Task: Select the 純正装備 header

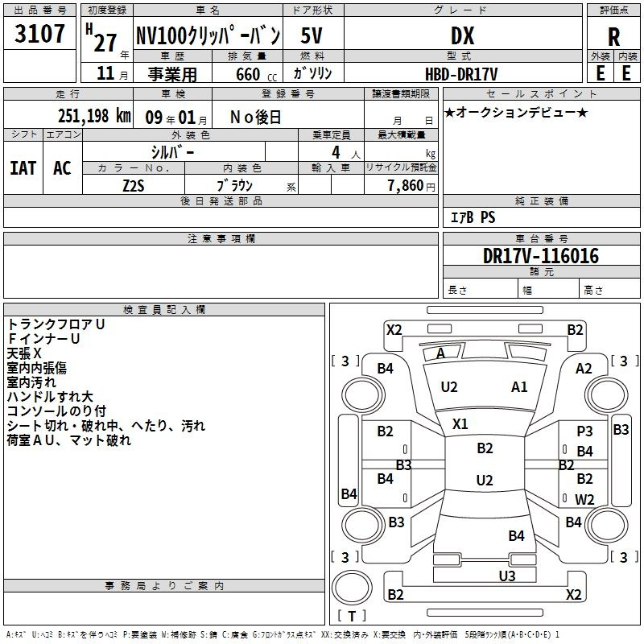Action: [x=541, y=200]
